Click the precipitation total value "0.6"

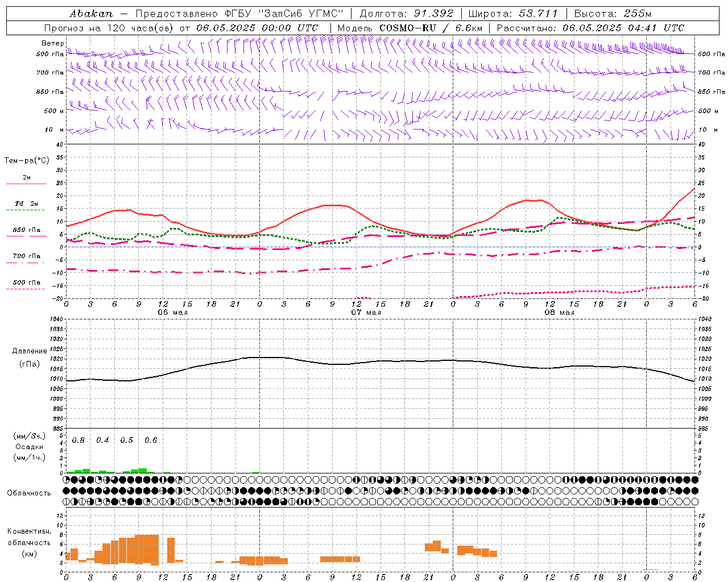151,440
